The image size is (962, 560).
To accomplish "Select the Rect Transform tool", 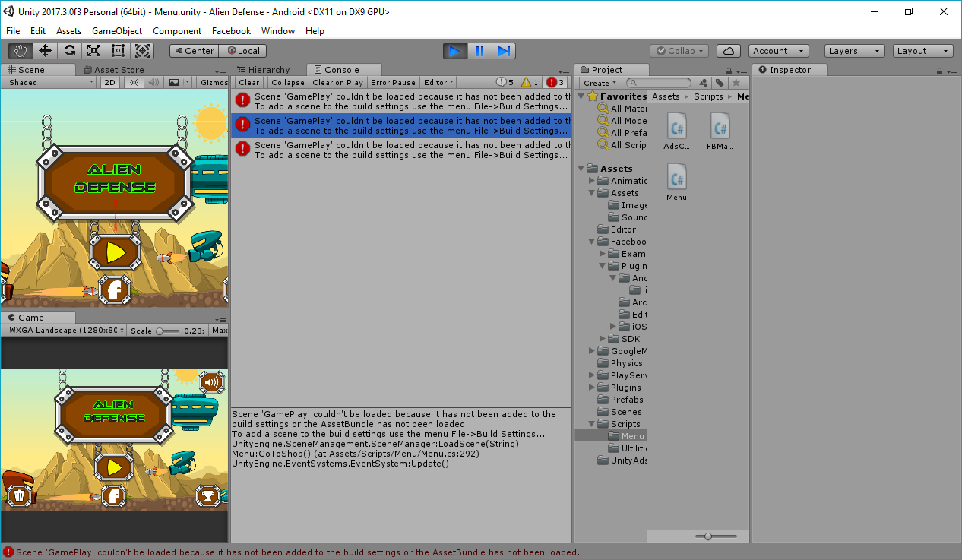I will pyautogui.click(x=118, y=51).
